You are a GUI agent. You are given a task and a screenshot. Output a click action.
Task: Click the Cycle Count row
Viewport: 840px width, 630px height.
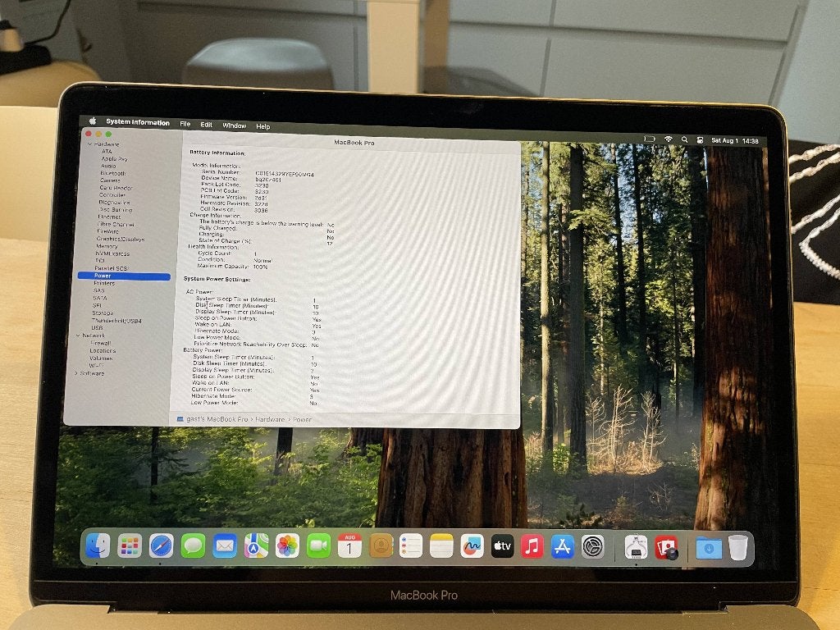(x=228, y=253)
